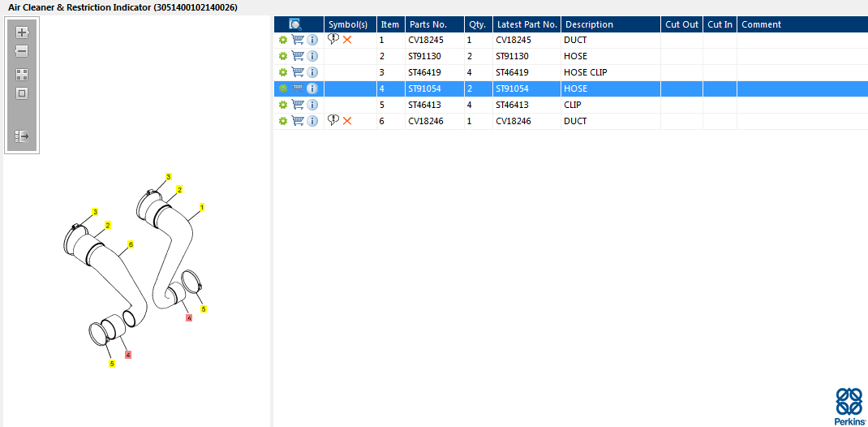
Task: Click red callout 4 below left duct
Action: click(128, 354)
